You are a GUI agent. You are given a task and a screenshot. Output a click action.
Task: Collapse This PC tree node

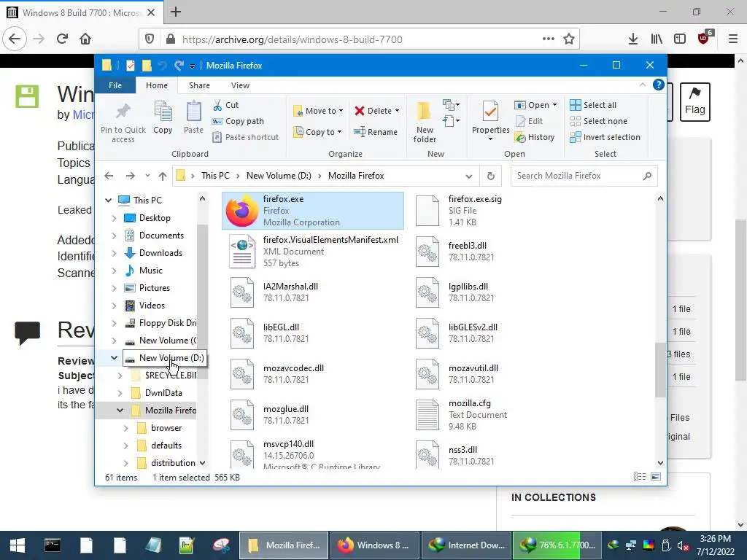(x=108, y=200)
